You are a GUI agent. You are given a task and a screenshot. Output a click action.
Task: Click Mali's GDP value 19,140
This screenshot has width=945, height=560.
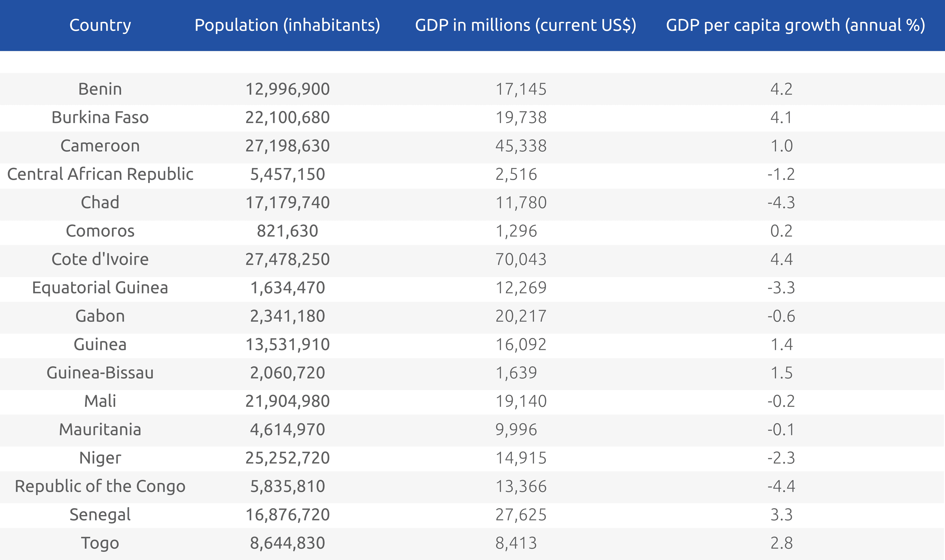521,401
